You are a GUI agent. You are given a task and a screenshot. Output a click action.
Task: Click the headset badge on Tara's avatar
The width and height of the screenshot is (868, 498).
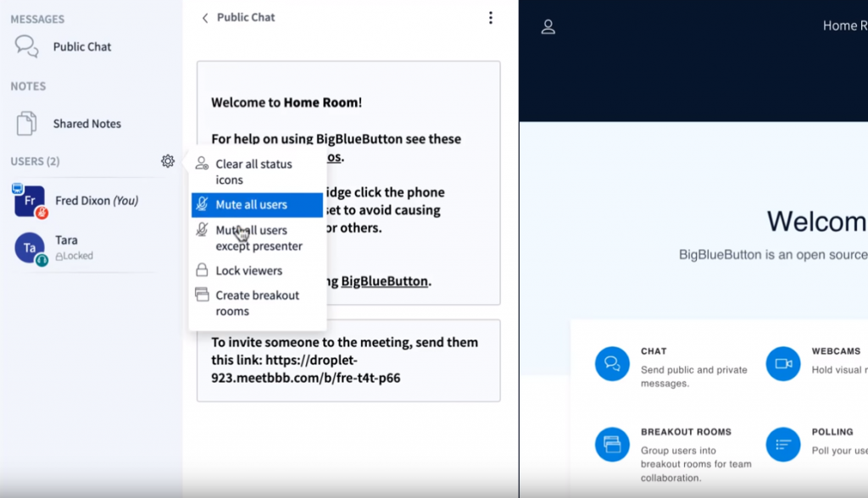pos(42,259)
